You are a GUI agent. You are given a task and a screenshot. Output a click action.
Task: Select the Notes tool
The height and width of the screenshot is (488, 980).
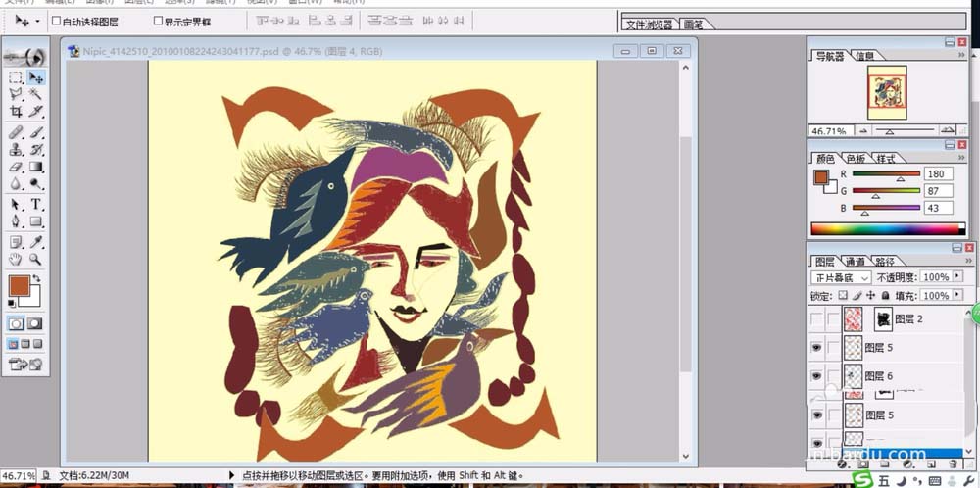pos(16,242)
